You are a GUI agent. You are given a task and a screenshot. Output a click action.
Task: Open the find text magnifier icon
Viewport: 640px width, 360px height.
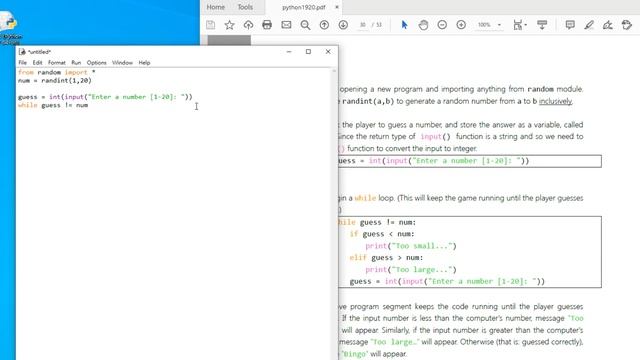tap(305, 25)
